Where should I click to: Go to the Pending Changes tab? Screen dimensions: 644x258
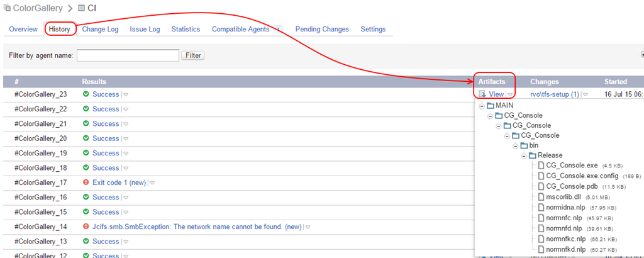(x=321, y=29)
